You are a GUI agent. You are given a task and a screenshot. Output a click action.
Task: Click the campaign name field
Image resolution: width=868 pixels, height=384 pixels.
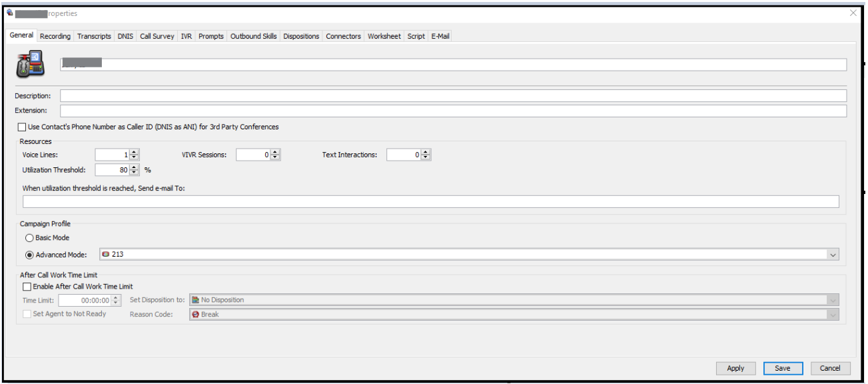point(454,65)
